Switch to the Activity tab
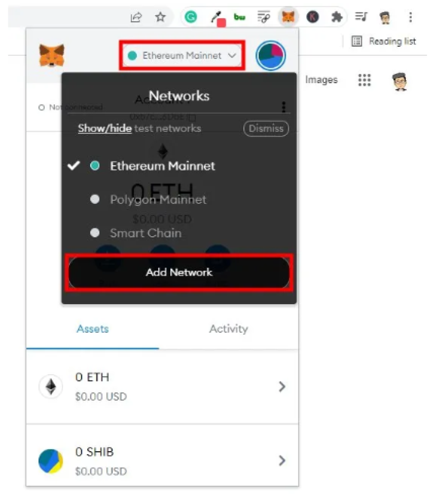Image resolution: width=428 pixels, height=504 pixels. [x=229, y=329]
